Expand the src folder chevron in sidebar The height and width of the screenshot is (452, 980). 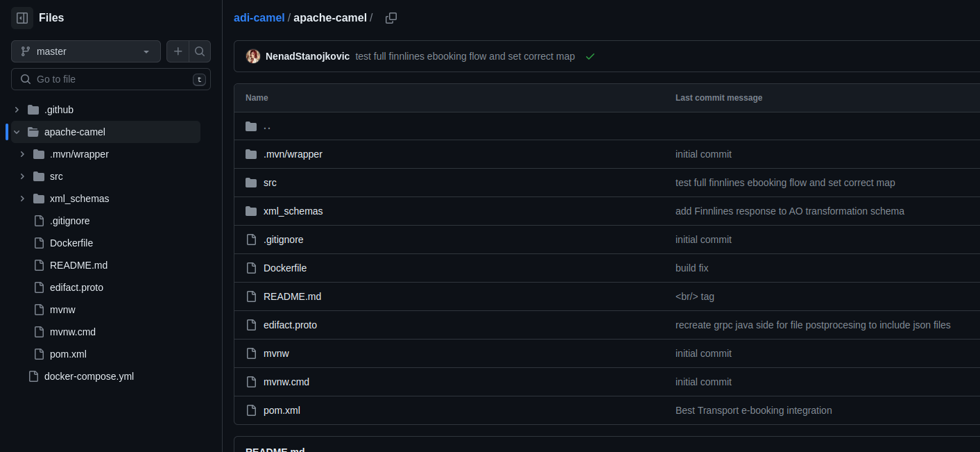point(22,176)
